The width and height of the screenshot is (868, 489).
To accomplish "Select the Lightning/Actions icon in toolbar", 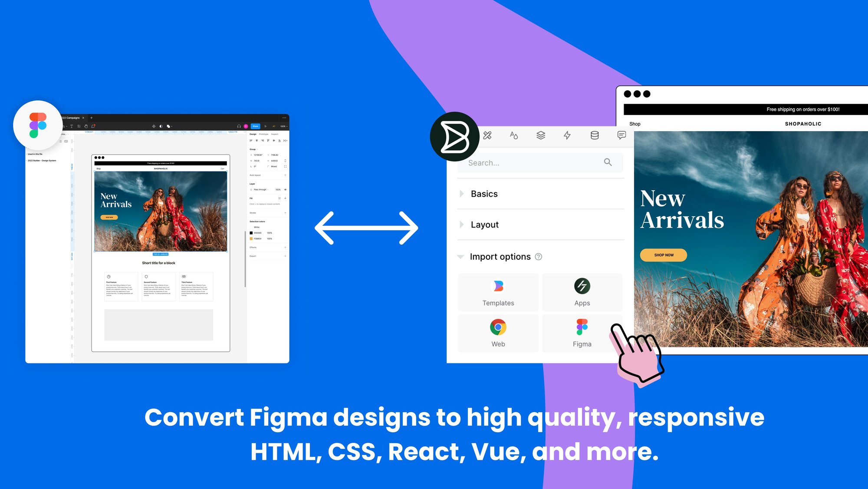I will (x=567, y=136).
